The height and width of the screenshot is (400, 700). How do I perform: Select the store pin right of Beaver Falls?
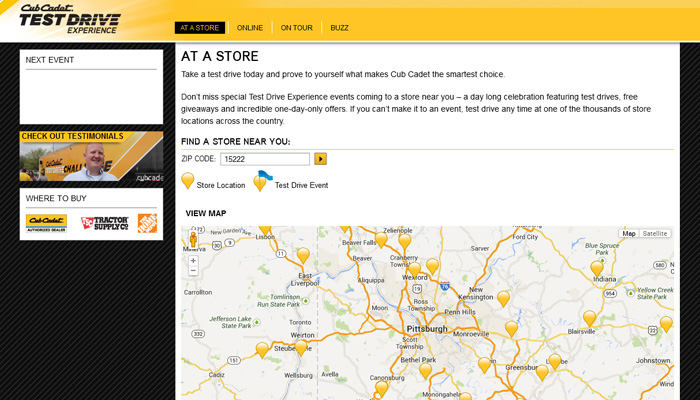coord(381,240)
